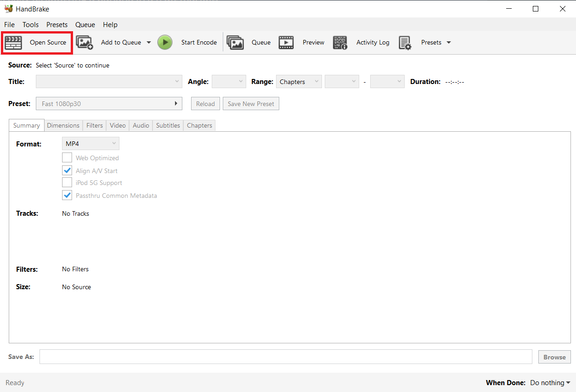Disable Passthru Common Metadata

click(67, 195)
